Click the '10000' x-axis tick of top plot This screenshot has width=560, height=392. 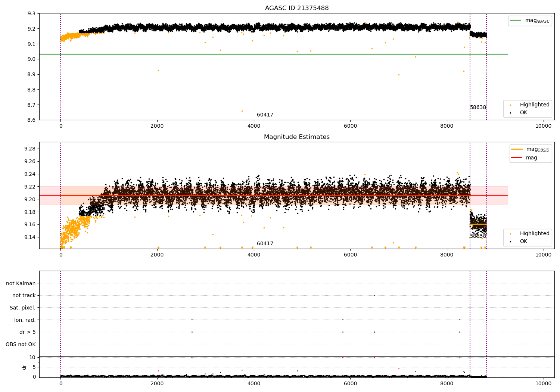click(x=544, y=126)
